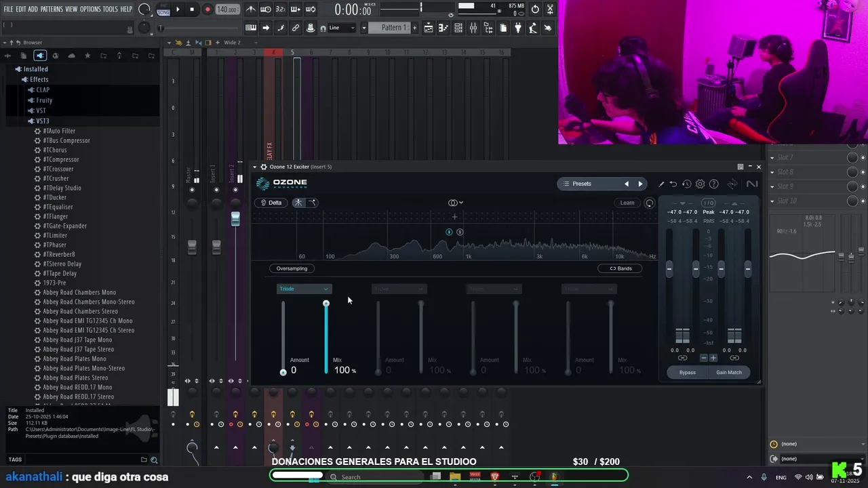
Task: Open Ozone Presets list
Action: point(582,184)
